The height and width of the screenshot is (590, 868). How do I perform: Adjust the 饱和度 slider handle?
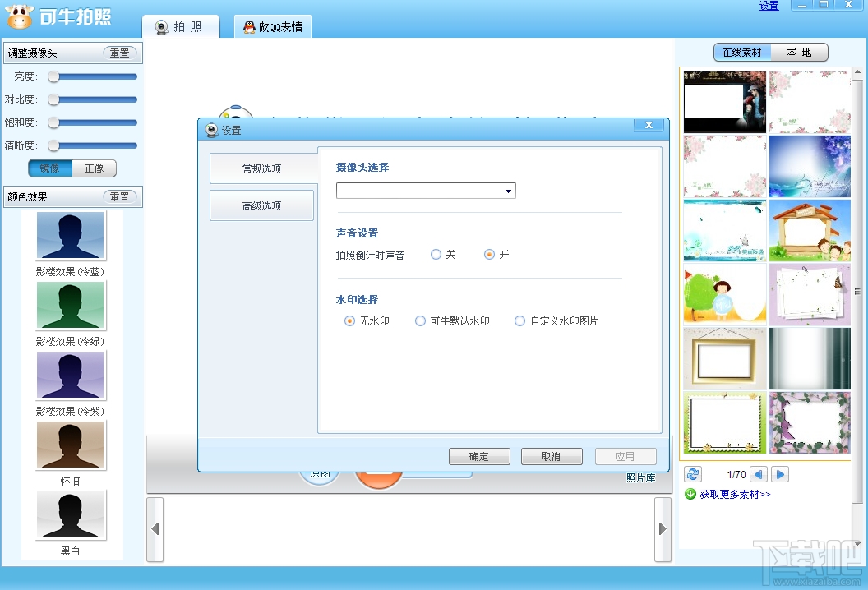53,123
